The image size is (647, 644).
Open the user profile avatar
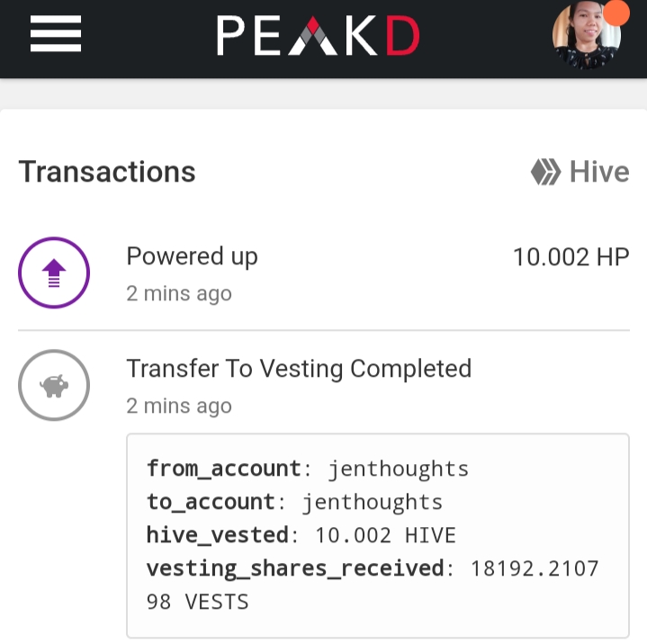click(x=587, y=35)
